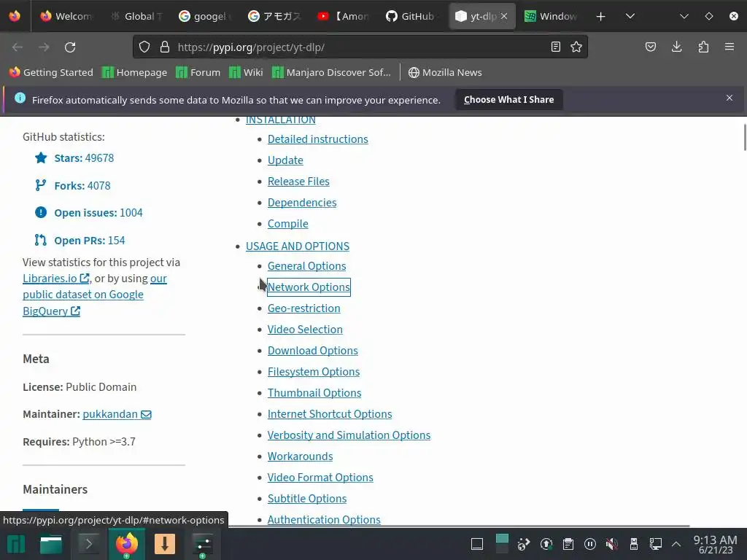
Task: Close the yt-dlp tab
Action: point(504,16)
